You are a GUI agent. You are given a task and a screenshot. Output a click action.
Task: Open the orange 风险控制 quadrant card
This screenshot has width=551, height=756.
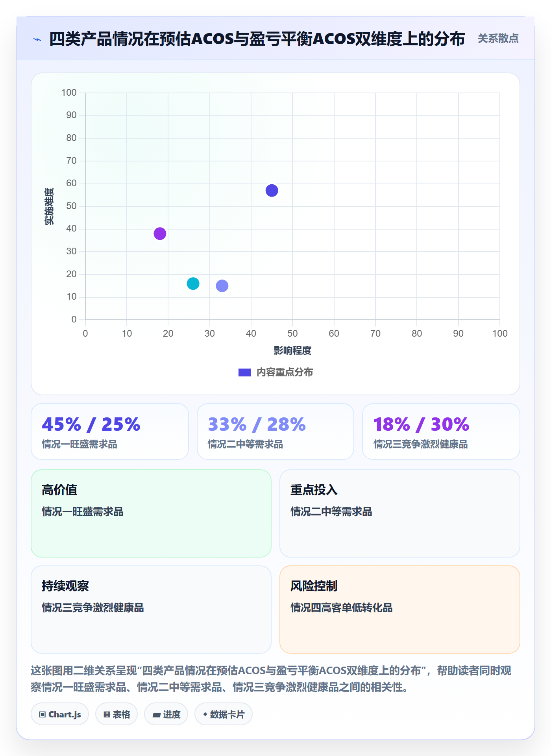[400, 610]
